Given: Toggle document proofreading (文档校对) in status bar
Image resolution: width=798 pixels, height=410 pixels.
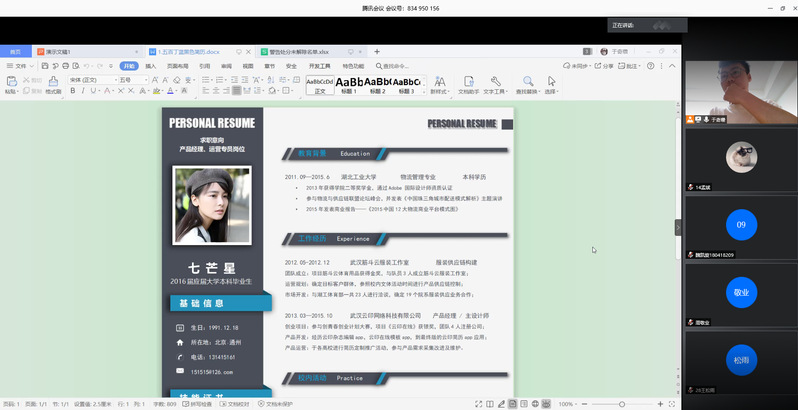Looking at the screenshot, I should 237,404.
